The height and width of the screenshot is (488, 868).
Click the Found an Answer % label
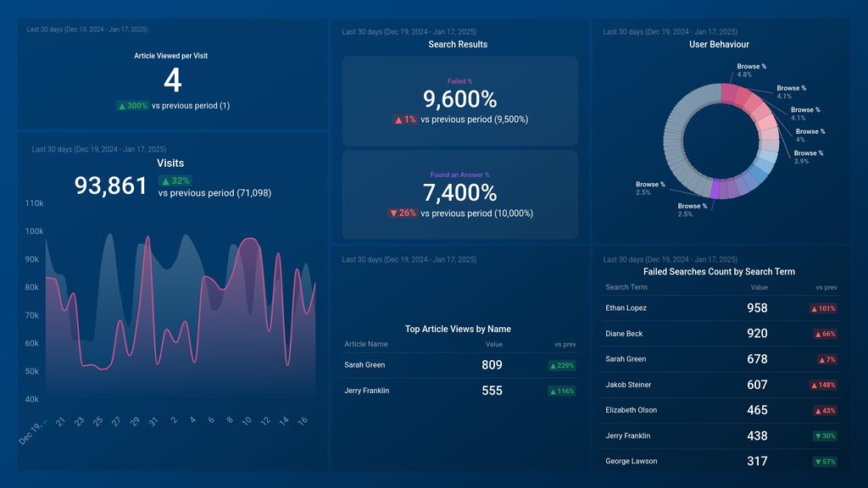click(459, 175)
